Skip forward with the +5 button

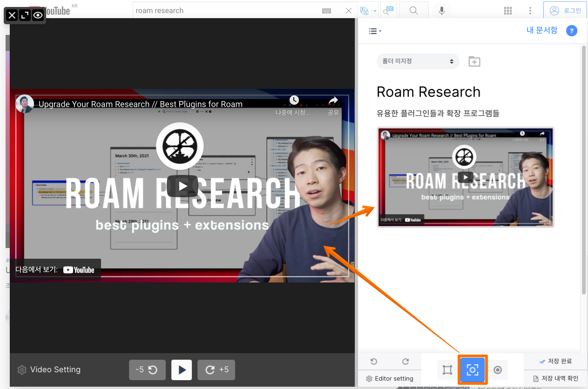(x=216, y=370)
